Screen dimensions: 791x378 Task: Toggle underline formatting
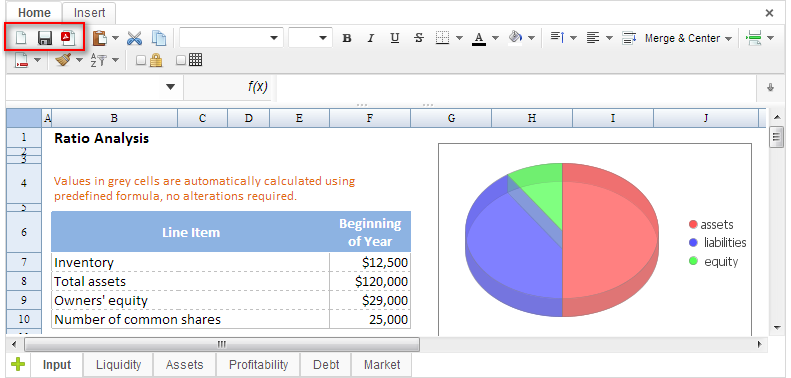(x=395, y=38)
